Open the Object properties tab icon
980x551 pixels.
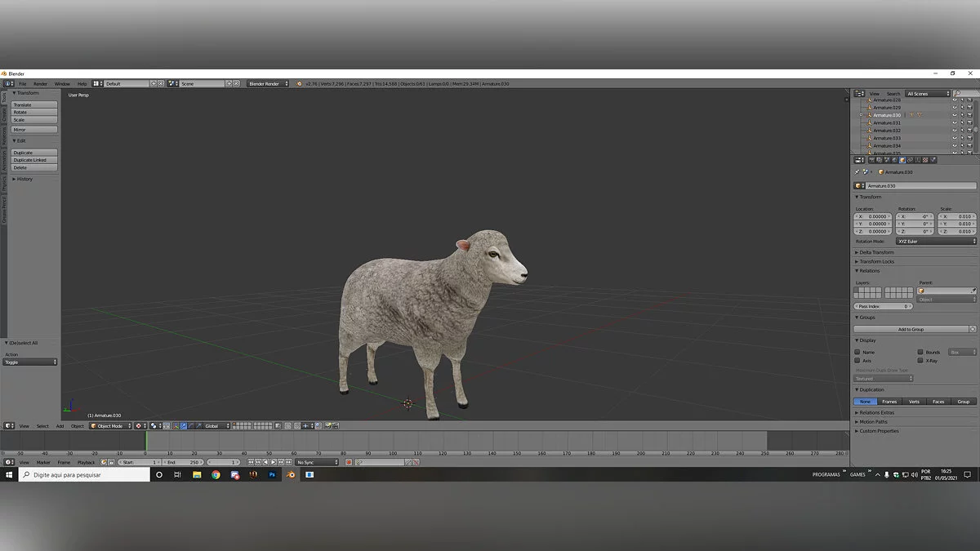pos(902,160)
